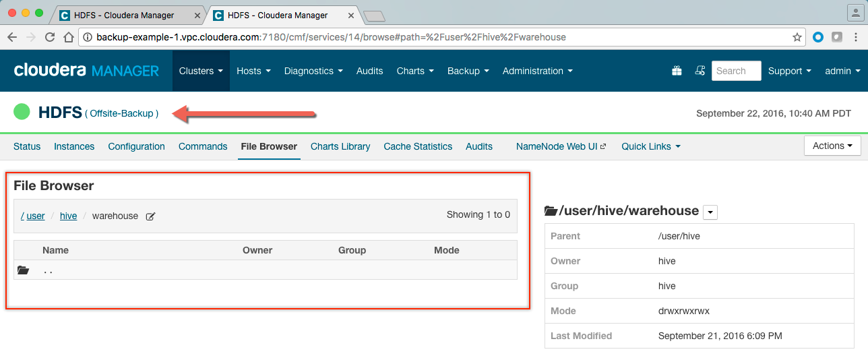This screenshot has height=360, width=868.
Task: Open the service Audits tab
Action: click(479, 146)
